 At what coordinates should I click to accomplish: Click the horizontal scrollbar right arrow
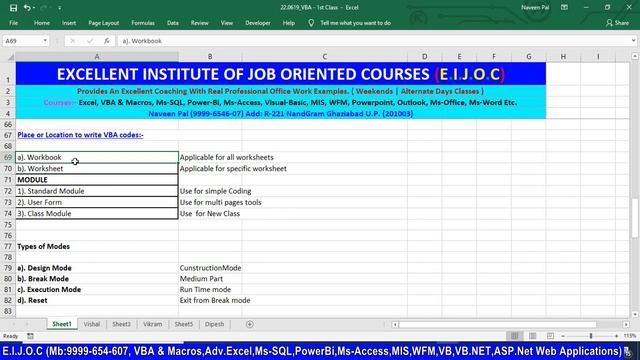tap(626, 324)
